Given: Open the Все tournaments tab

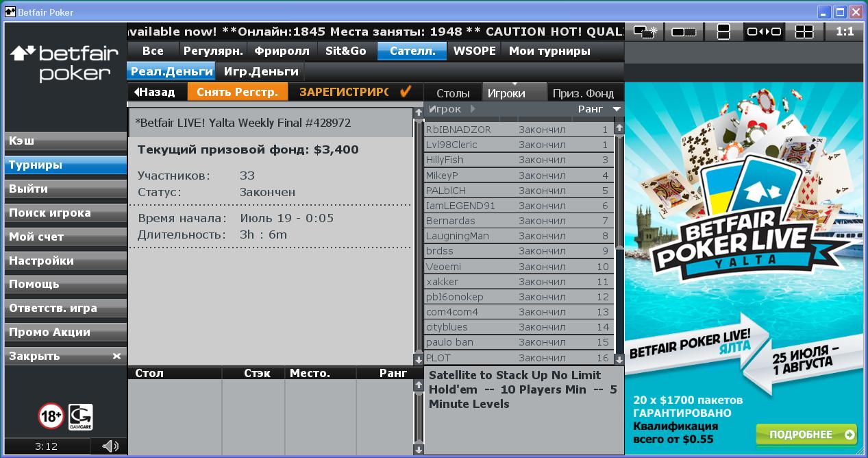Looking at the screenshot, I should click(x=153, y=51).
